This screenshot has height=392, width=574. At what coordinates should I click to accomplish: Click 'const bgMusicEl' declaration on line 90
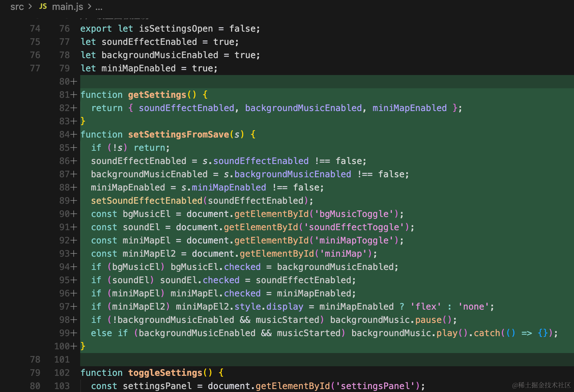click(131, 214)
